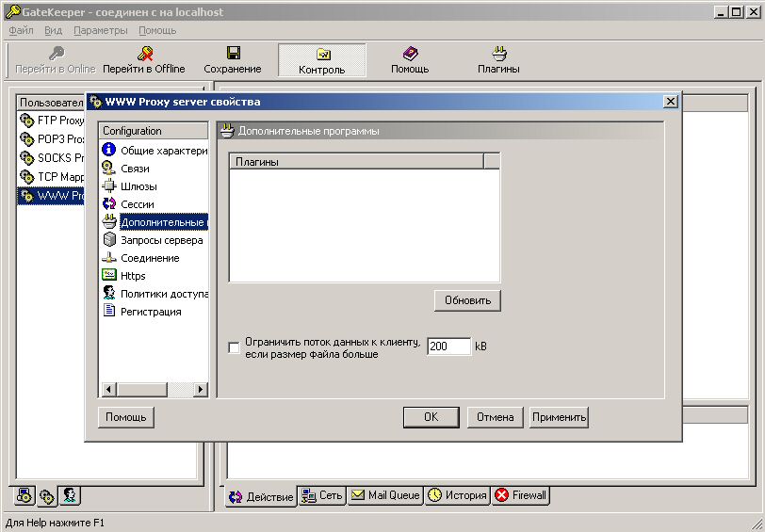Click the configuration list horizontal scrollbar thumb
Viewport: 765px width, 532px height.
point(142,389)
